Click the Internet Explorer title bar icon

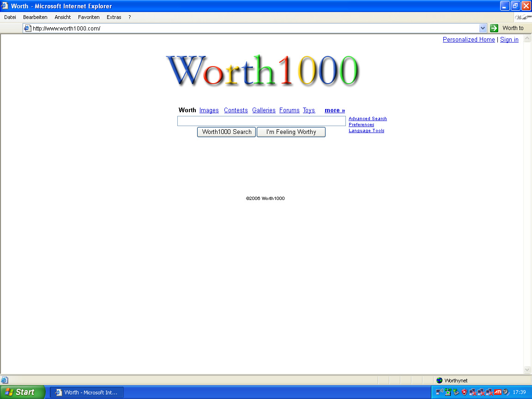coord(5,6)
